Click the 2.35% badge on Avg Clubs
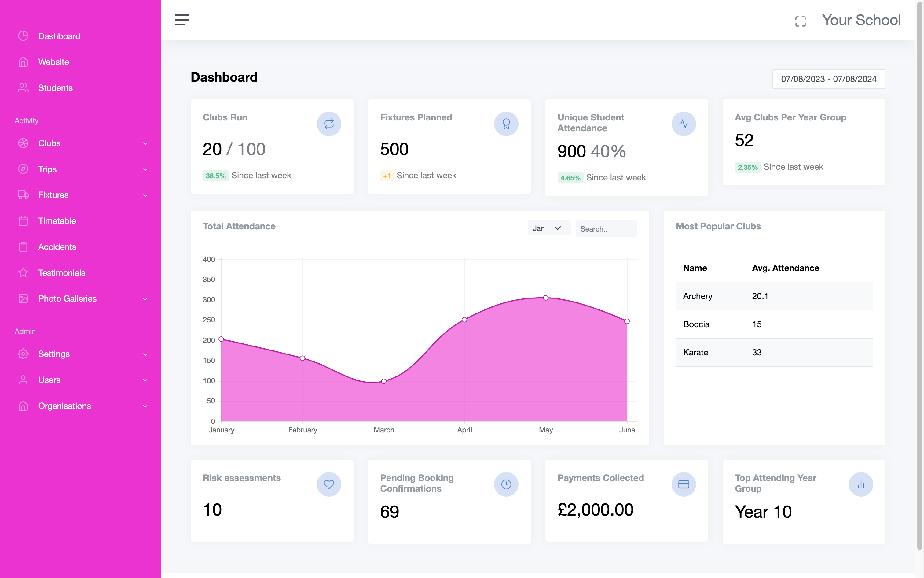 [748, 167]
